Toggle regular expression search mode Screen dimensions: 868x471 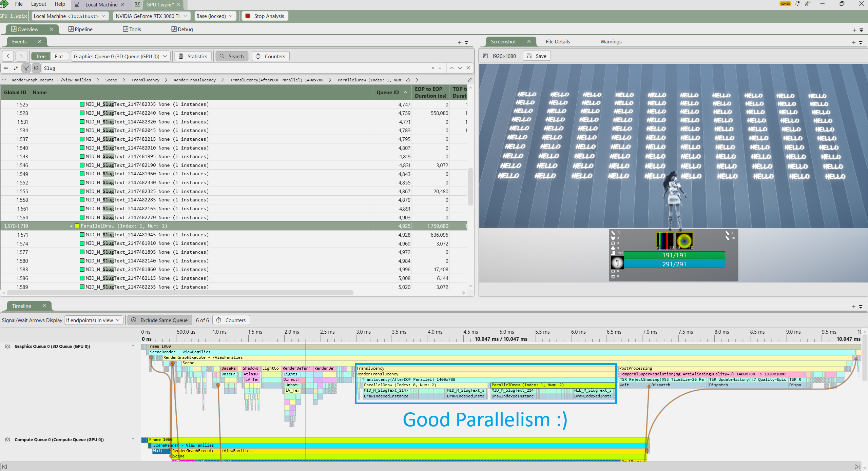coord(16,68)
